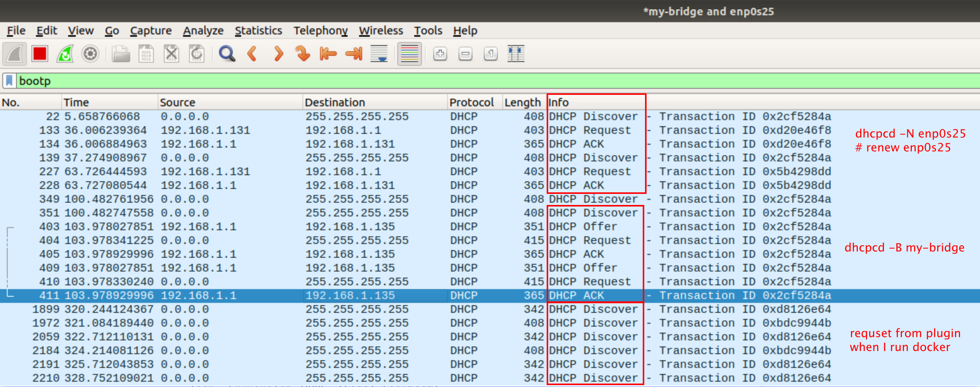The image size is (980, 387).
Task: Select packet number 410 DHCP Request
Action: tap(490, 281)
